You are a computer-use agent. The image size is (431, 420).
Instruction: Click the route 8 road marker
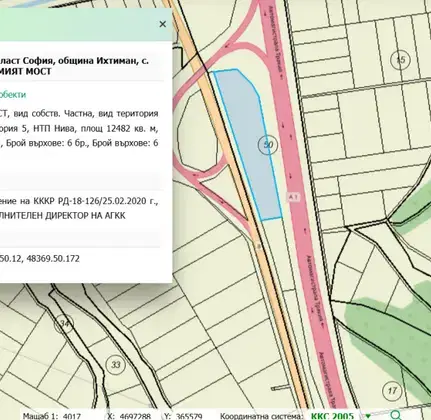coord(258,246)
